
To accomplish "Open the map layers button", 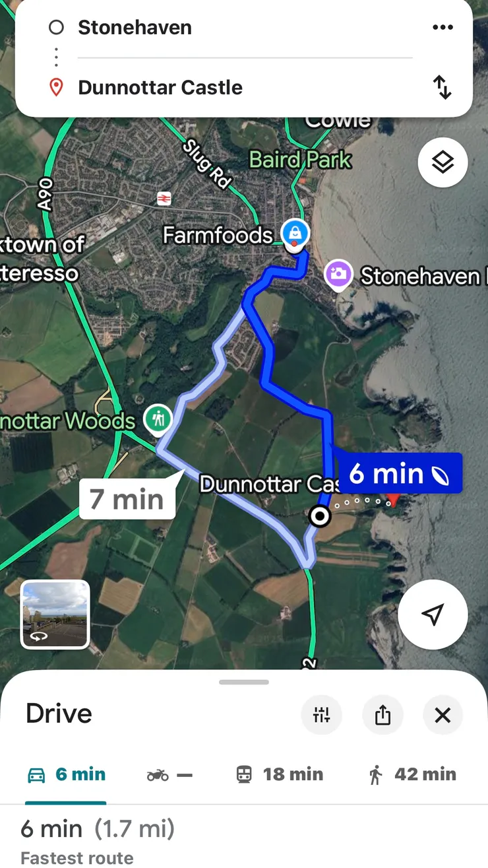I will (442, 162).
